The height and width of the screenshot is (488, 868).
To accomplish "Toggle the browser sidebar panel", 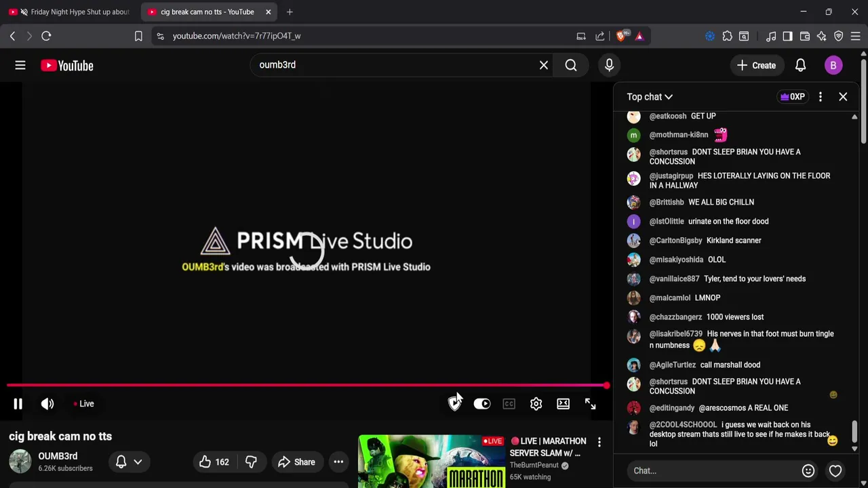I will click(x=787, y=36).
